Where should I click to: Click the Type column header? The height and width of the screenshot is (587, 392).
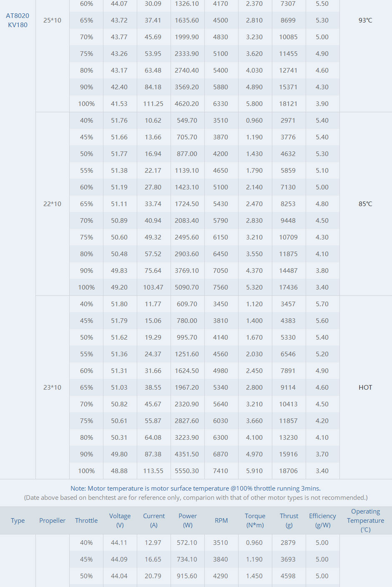18,520
